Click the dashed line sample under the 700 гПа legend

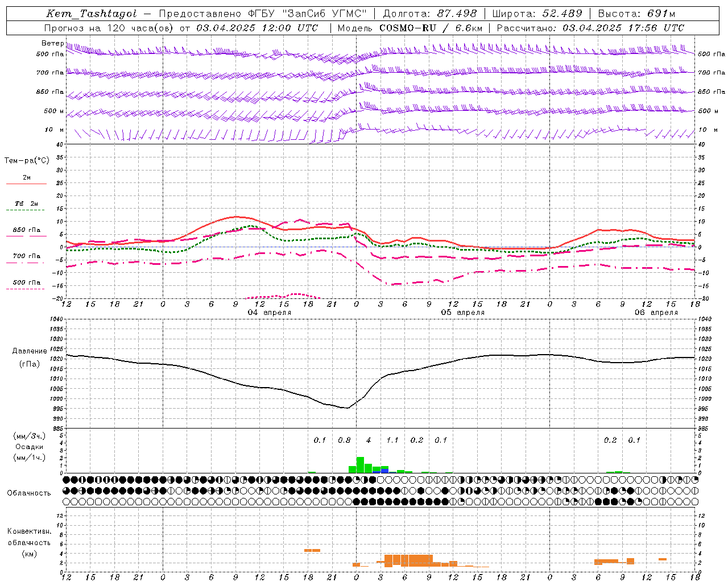point(25,263)
